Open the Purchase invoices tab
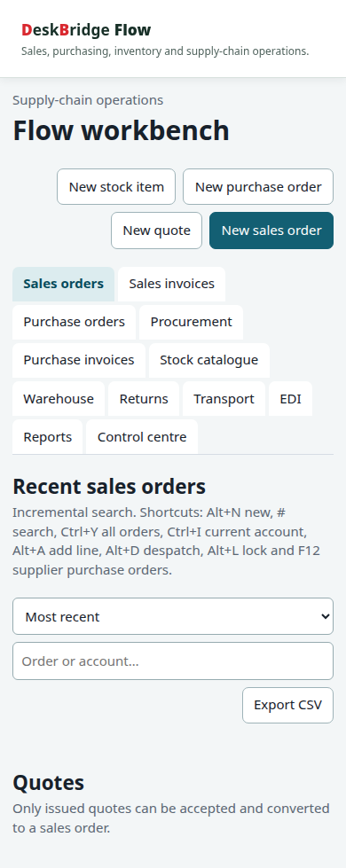The width and height of the screenshot is (346, 868). coord(79,360)
